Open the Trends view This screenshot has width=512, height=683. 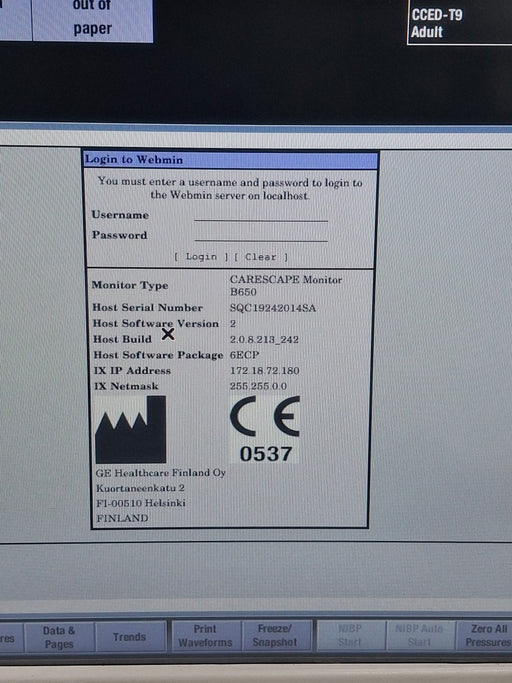(129, 637)
